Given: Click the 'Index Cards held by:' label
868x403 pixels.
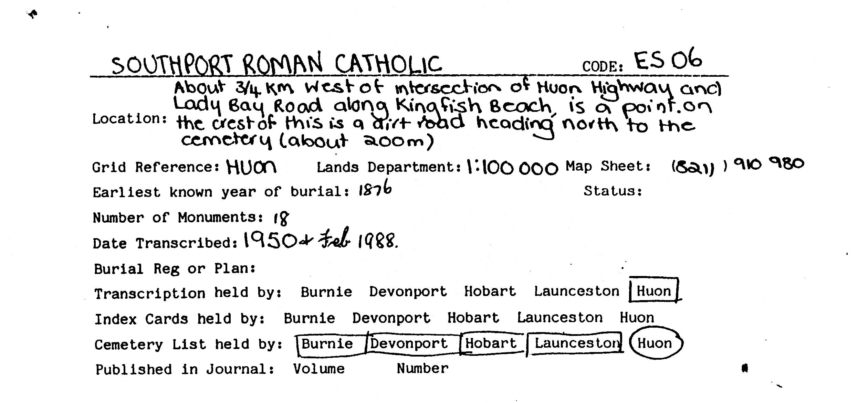Looking at the screenshot, I should pyautogui.click(x=180, y=319).
